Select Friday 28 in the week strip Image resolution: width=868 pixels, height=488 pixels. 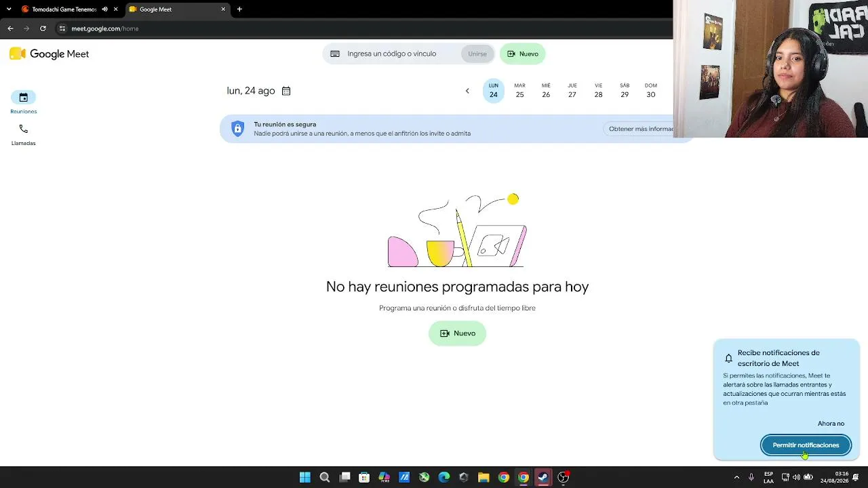598,91
